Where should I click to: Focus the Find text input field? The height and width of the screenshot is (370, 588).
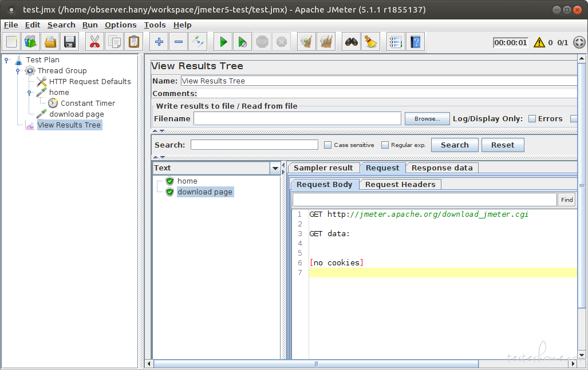coord(424,200)
